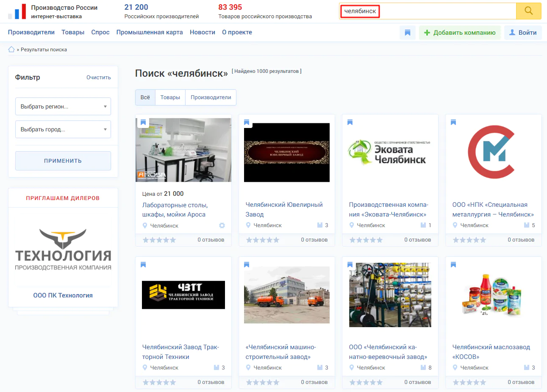Screen dimensions: 547x392
Task: Open Челябинский маслозавод «КОСОВ» title link
Action: [491, 352]
